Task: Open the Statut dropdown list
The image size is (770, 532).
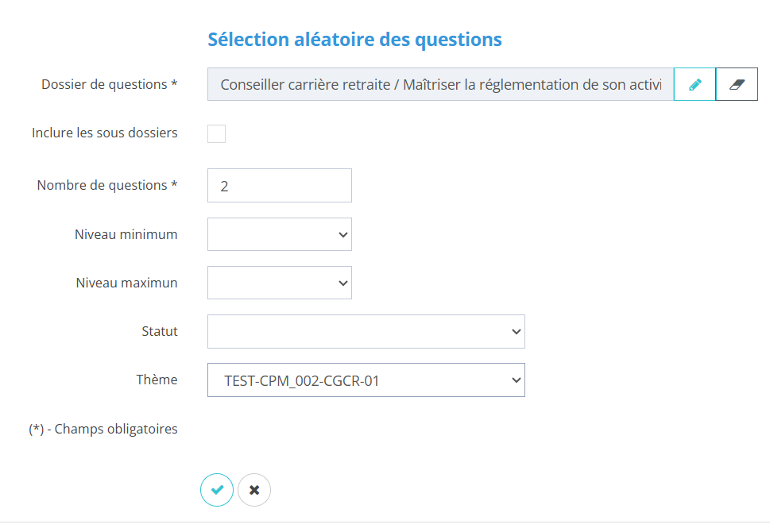Action: (366, 331)
